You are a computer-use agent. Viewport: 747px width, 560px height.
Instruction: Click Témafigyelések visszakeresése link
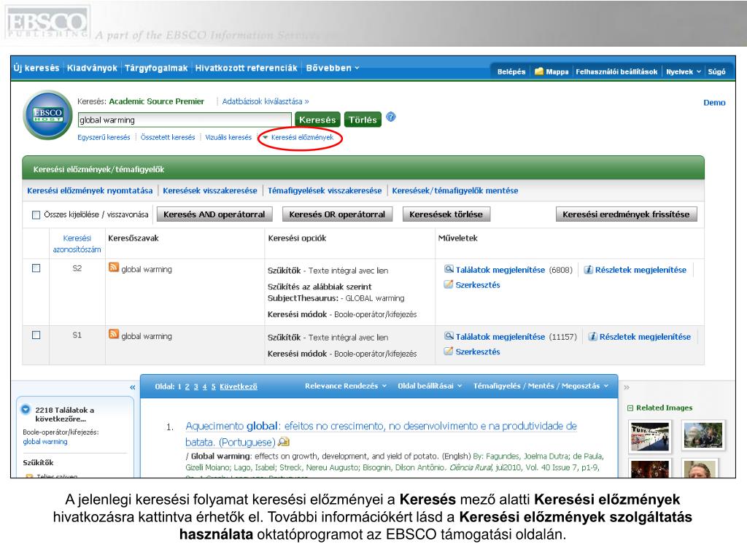click(x=325, y=190)
